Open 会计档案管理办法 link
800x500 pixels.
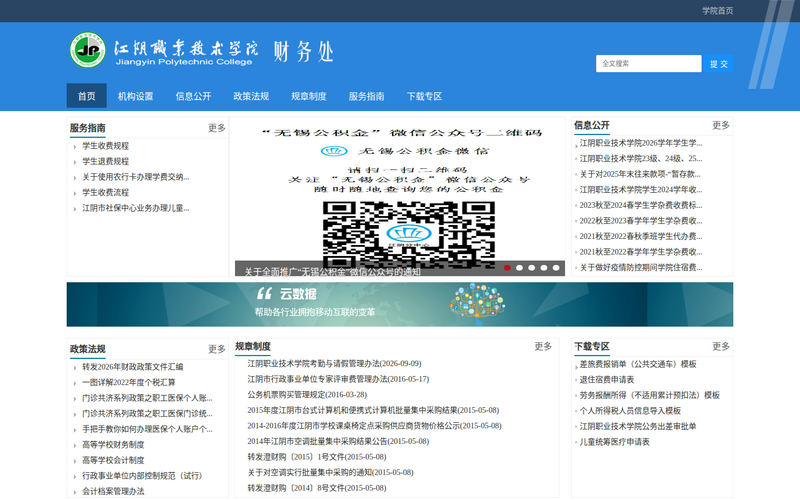pyautogui.click(x=113, y=492)
